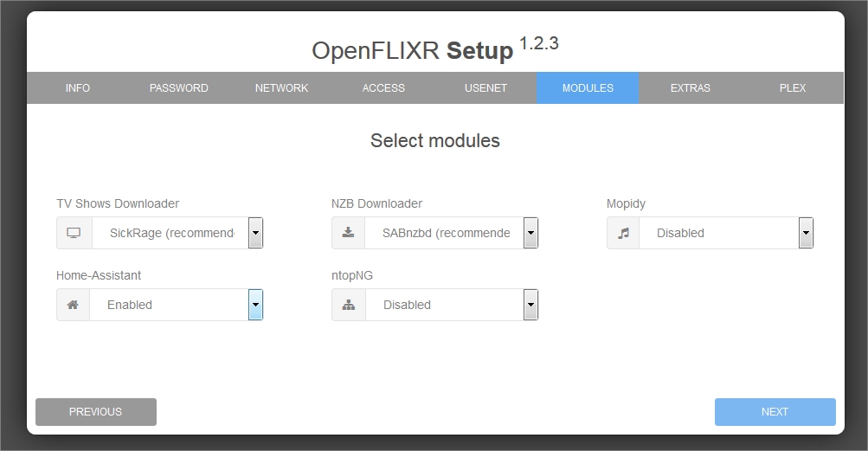Click the NZB Downloader label
Screen dimensions: 868x451
pyautogui.click(x=376, y=204)
